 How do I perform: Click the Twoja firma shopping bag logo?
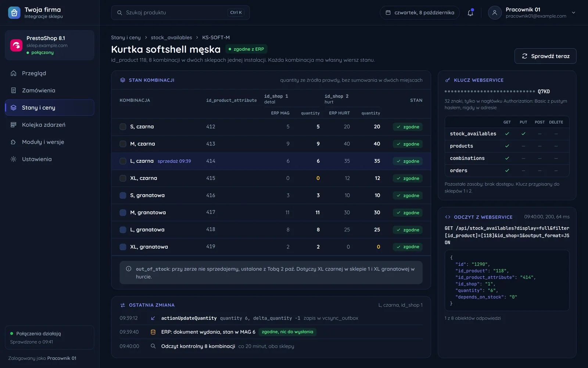click(x=14, y=13)
